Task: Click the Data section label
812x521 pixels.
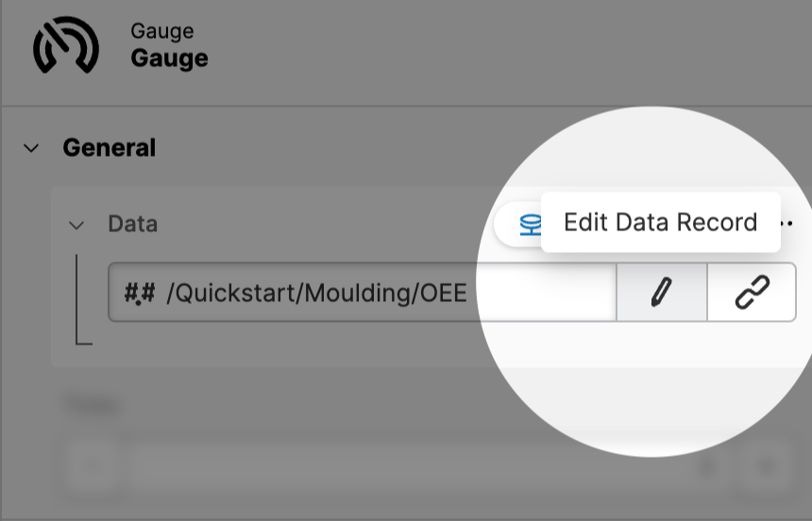Action: [133, 225]
